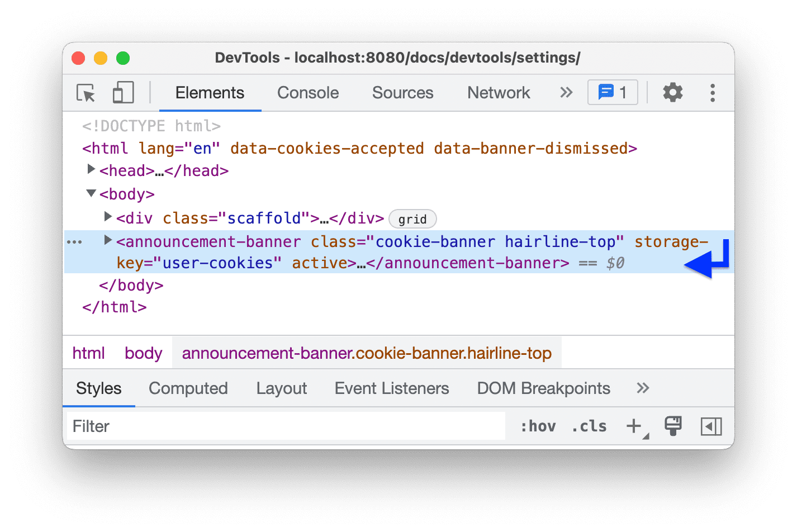Select body in the breadcrumb bar

click(x=143, y=353)
